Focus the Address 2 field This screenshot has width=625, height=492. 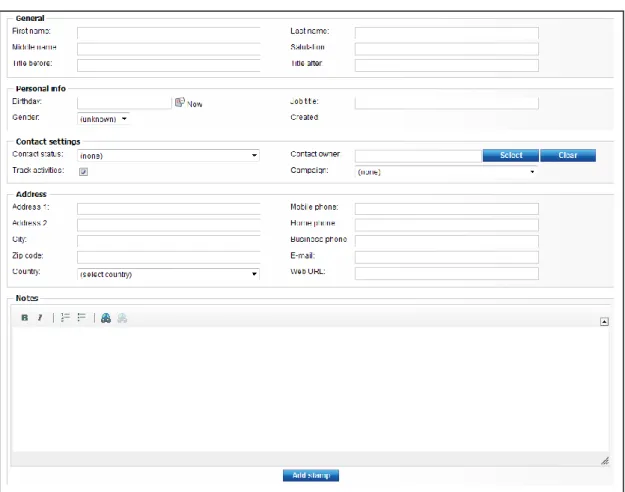tap(169, 225)
